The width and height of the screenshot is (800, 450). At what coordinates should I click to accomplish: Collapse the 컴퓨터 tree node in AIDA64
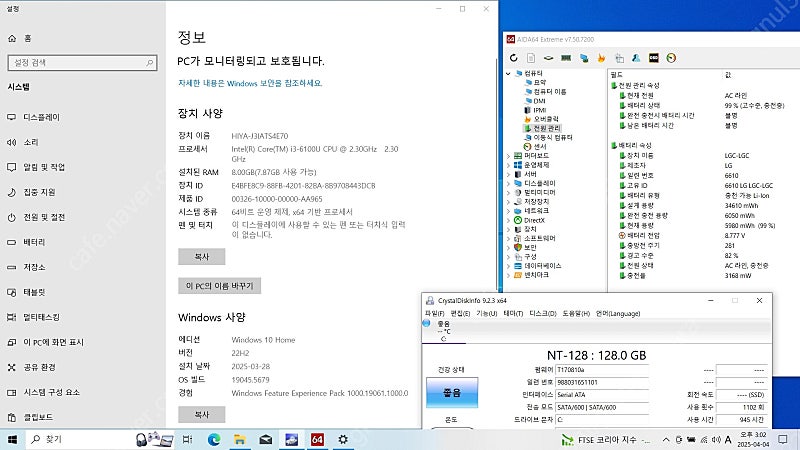(508, 73)
